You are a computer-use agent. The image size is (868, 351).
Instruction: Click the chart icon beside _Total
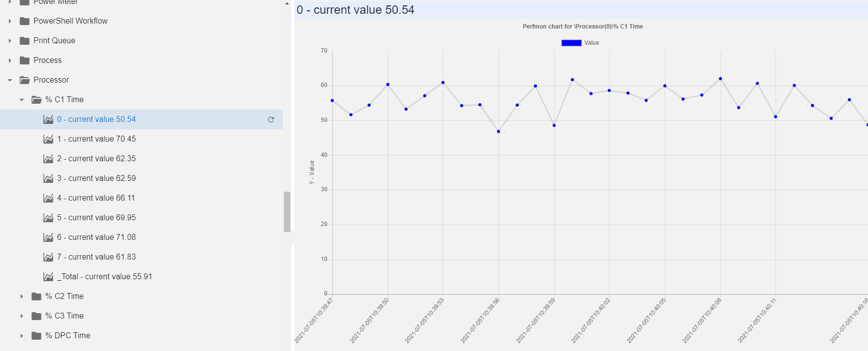[48, 277]
